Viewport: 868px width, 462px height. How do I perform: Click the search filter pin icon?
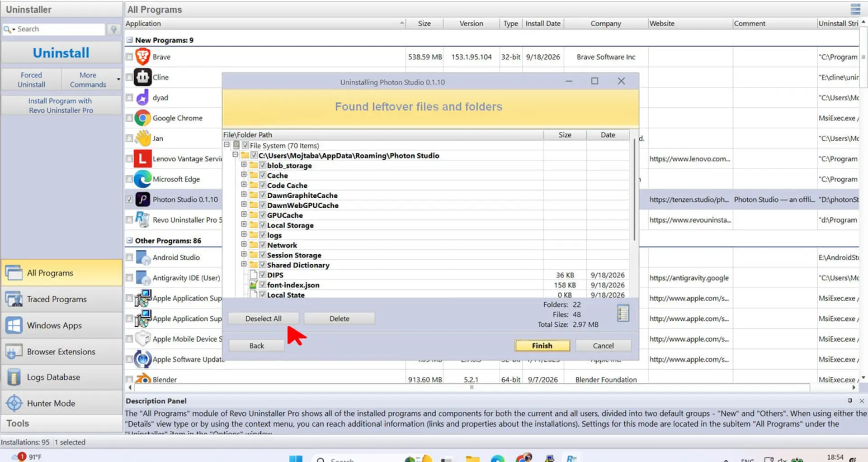click(x=113, y=29)
